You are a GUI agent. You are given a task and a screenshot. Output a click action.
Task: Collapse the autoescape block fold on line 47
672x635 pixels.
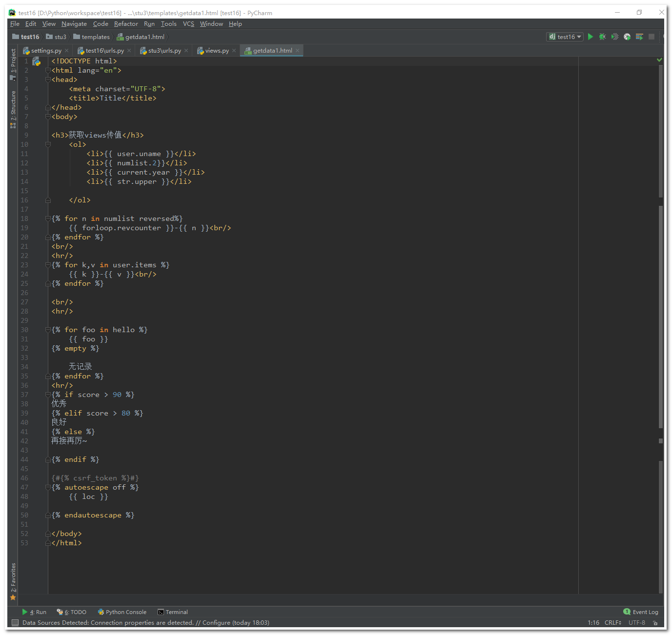point(48,488)
